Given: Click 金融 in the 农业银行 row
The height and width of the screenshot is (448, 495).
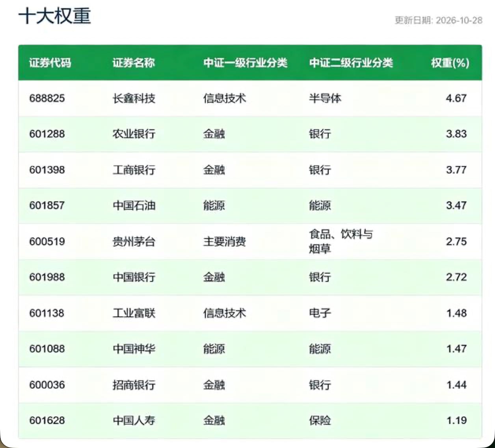Looking at the screenshot, I should click(214, 134).
